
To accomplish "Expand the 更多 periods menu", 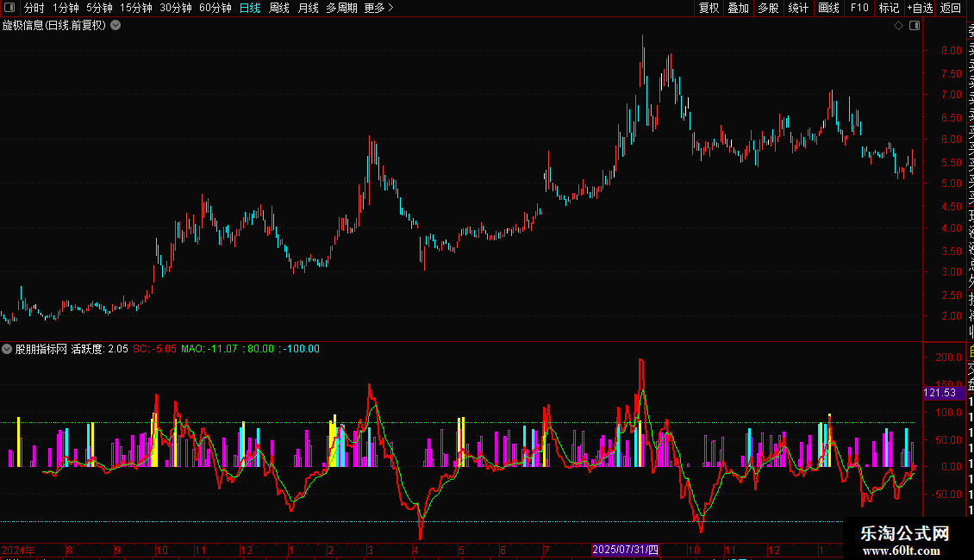I will coord(379,8).
